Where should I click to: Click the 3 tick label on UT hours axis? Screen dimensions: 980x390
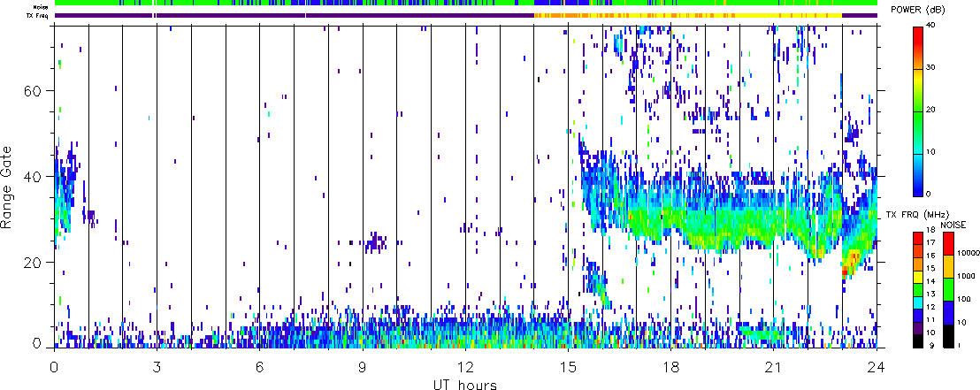[x=157, y=366]
